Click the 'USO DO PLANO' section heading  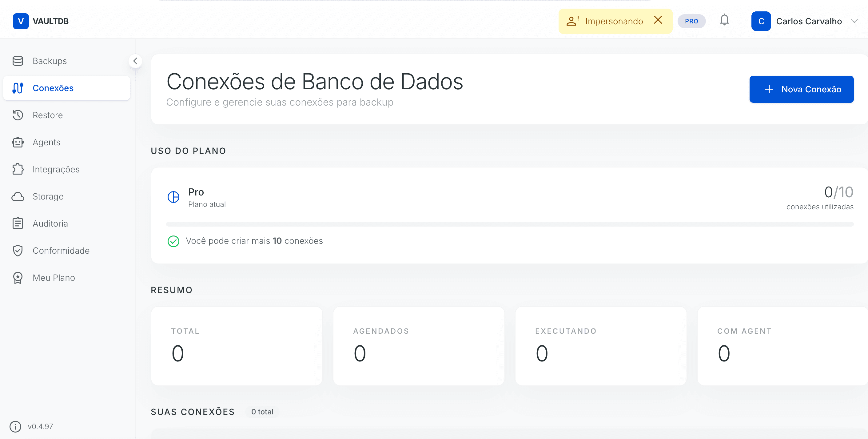click(188, 151)
